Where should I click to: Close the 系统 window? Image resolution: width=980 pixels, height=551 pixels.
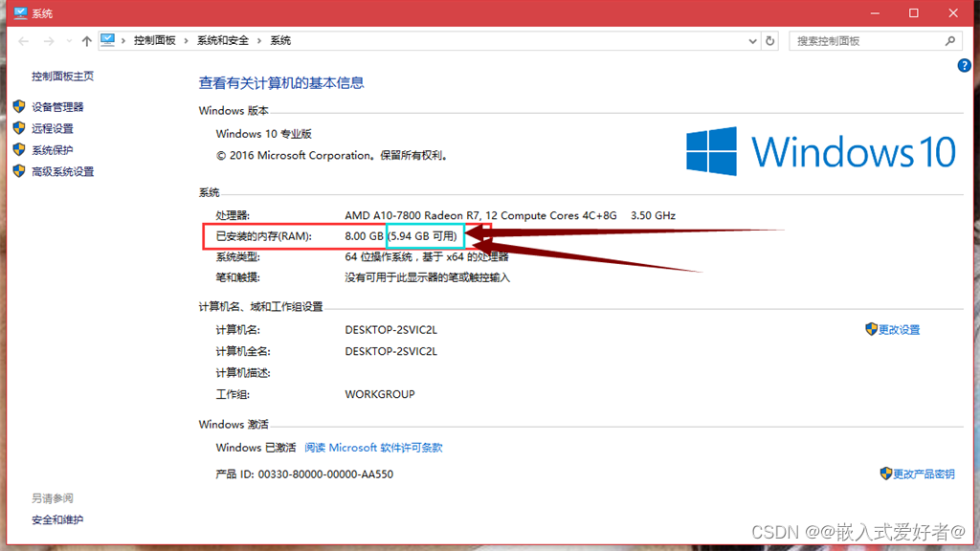coord(953,13)
